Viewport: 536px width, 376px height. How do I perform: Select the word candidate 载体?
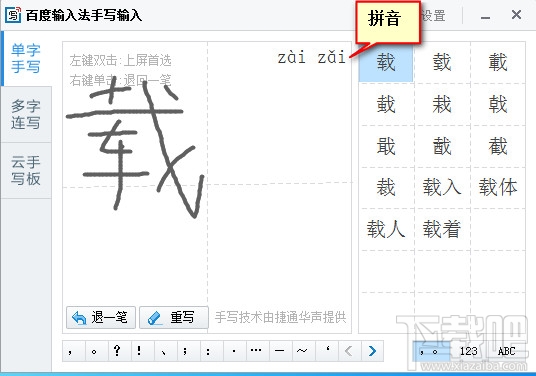point(498,187)
